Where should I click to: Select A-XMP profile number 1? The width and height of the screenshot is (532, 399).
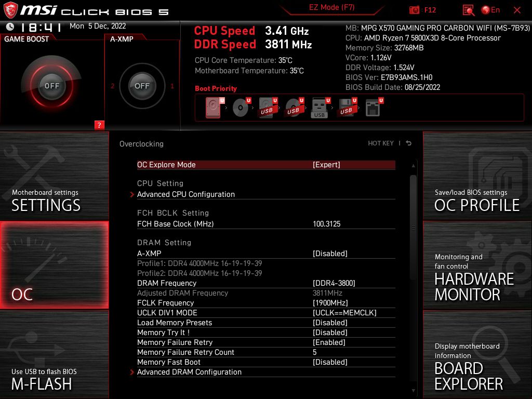coord(172,86)
